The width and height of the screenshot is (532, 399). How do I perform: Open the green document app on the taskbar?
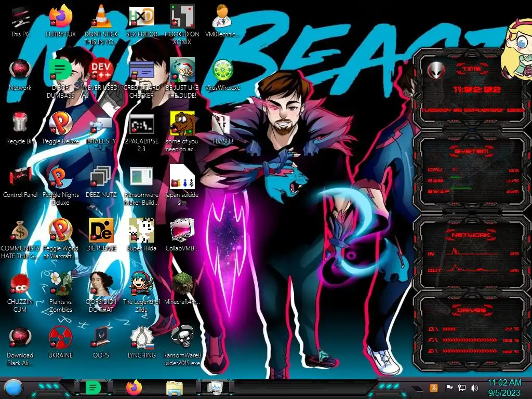pos(94,388)
